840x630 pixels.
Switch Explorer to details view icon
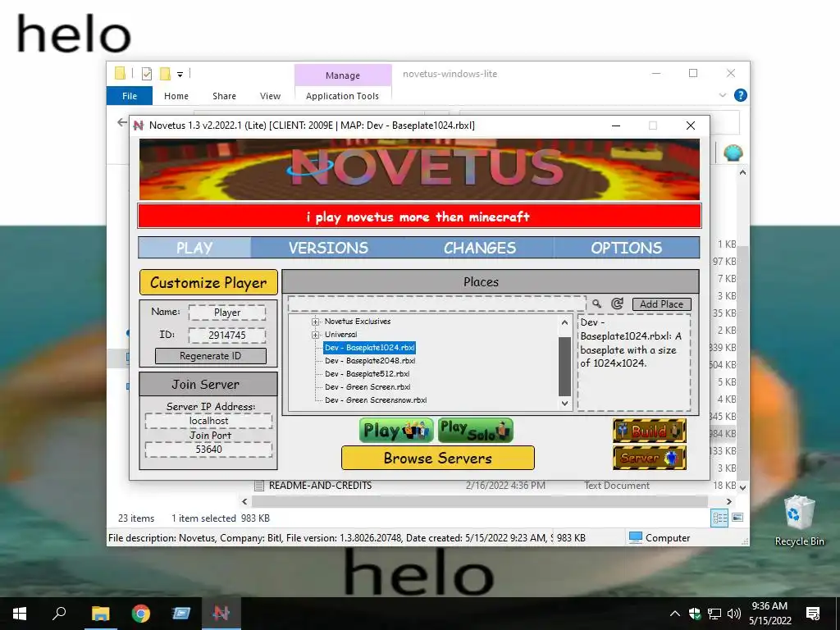tap(719, 518)
